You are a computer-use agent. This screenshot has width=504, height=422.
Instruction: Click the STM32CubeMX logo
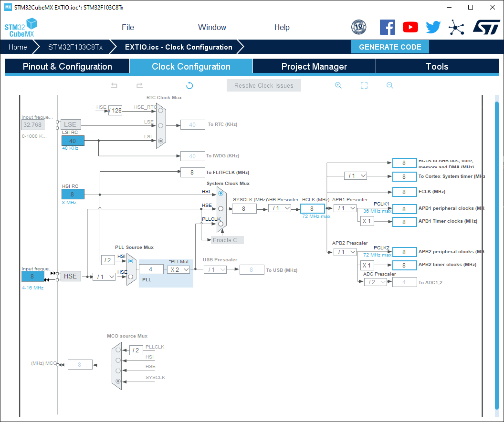[x=21, y=28]
